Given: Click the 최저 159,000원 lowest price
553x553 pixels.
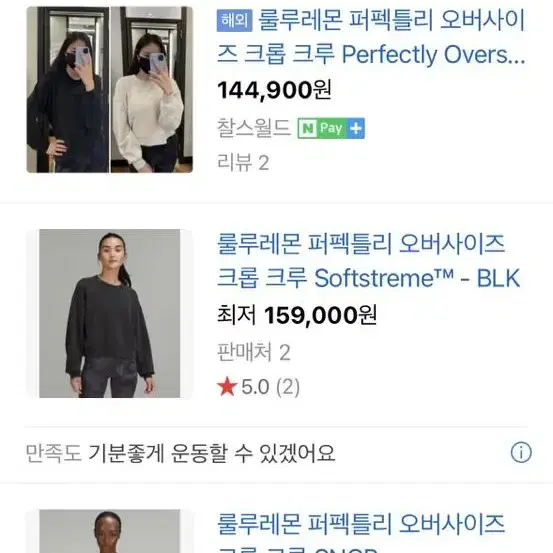Looking at the screenshot, I should click(297, 315).
